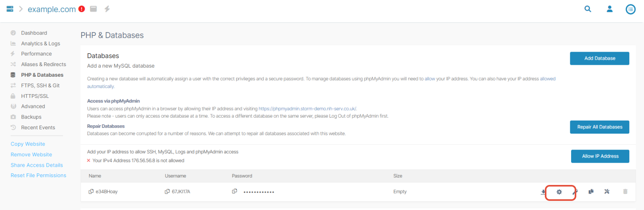Screen dimensions: 644x210
Task: Click the Name column header
Action: (x=95, y=176)
